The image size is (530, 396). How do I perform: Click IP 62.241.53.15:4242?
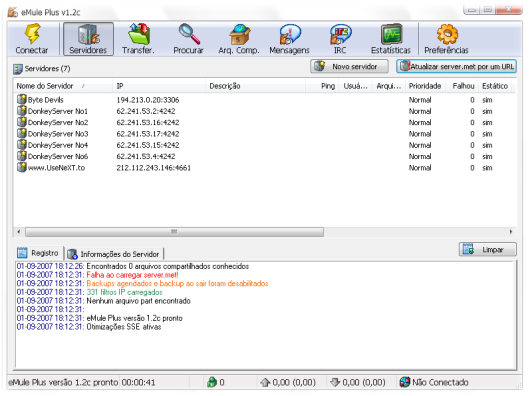click(148, 145)
